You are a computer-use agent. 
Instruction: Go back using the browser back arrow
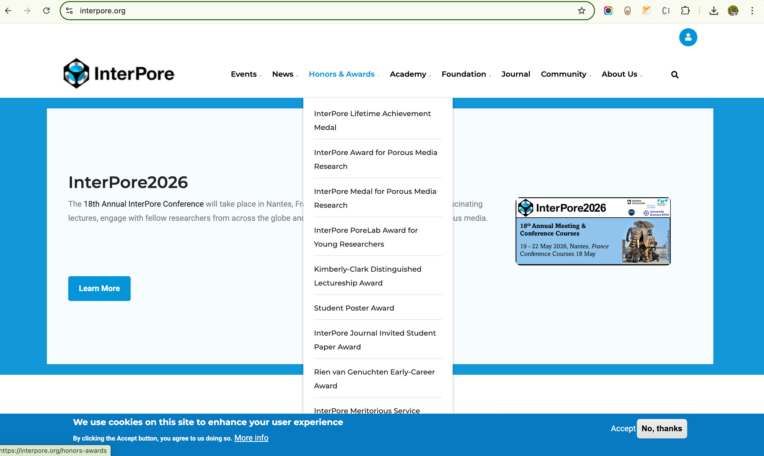(x=8, y=11)
